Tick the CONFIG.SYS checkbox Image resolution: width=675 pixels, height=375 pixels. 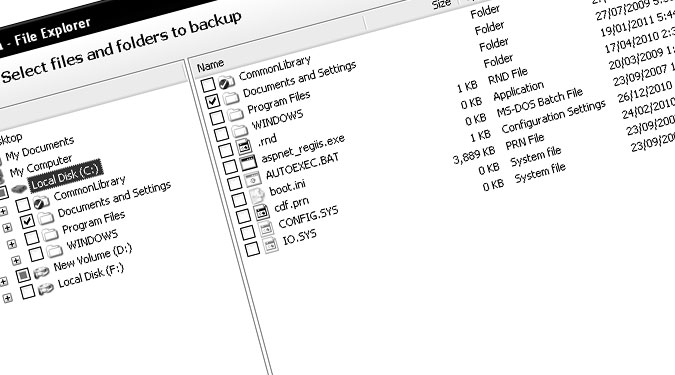coord(247,232)
